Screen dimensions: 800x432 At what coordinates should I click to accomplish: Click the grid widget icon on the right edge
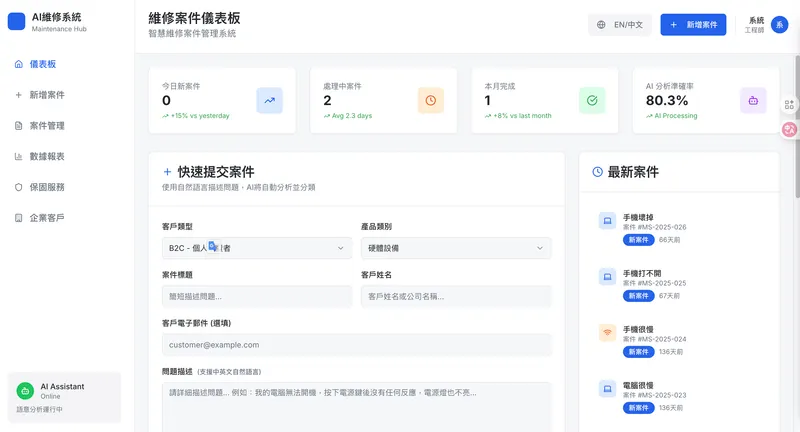point(789,105)
